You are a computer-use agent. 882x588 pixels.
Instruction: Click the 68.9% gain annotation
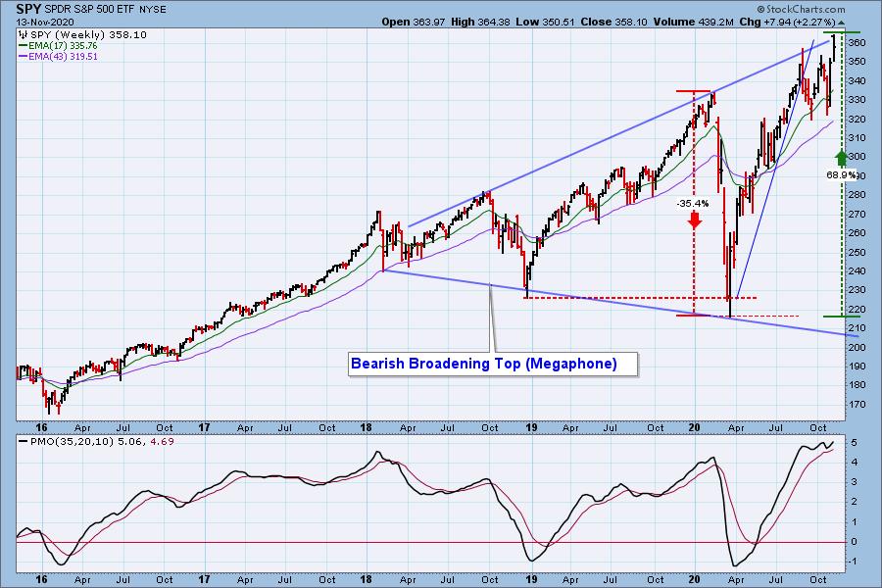coord(841,175)
